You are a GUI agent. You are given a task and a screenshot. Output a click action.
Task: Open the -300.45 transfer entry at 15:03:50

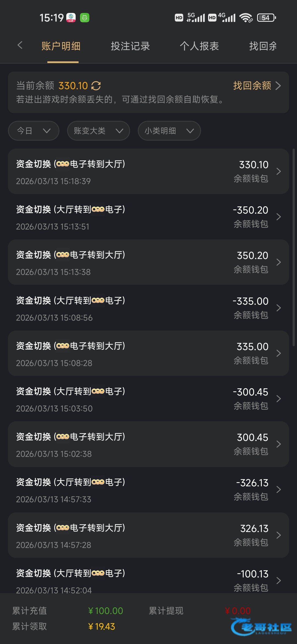click(148, 399)
